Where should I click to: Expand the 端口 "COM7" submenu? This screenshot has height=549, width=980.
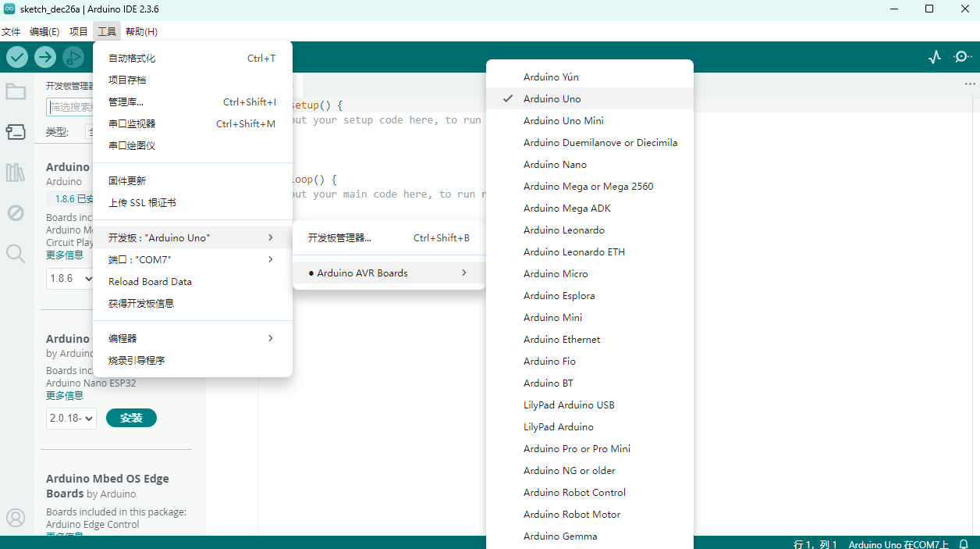point(192,259)
